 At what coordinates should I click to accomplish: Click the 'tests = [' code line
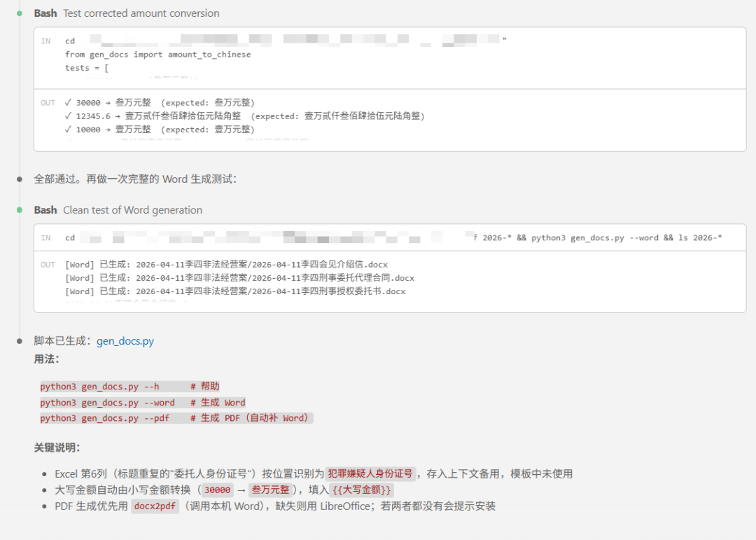coord(87,68)
